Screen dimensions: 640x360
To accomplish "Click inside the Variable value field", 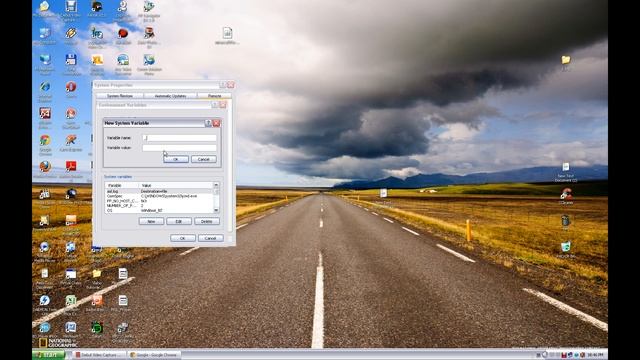I will pyautogui.click(x=180, y=148).
